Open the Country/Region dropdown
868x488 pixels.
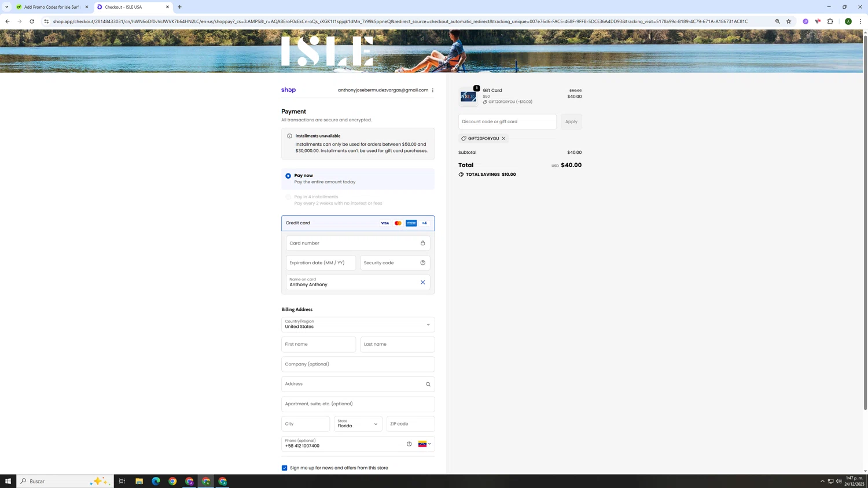(x=358, y=324)
